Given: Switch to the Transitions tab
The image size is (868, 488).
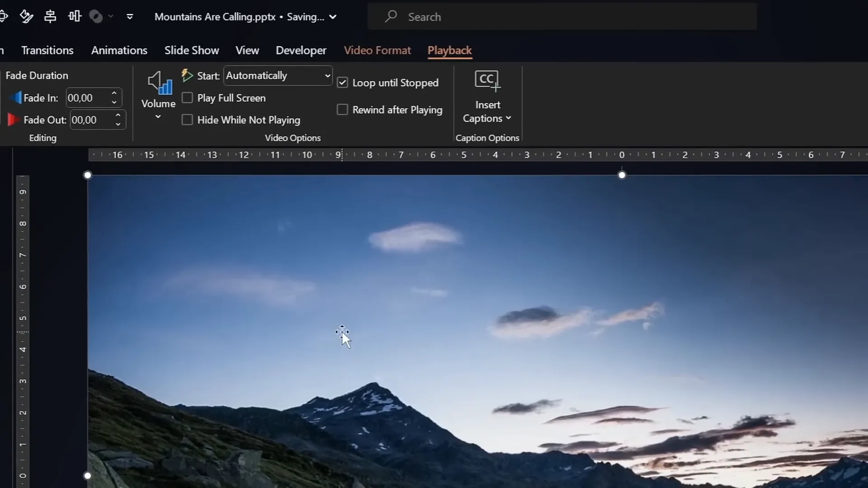Looking at the screenshot, I should click(47, 50).
